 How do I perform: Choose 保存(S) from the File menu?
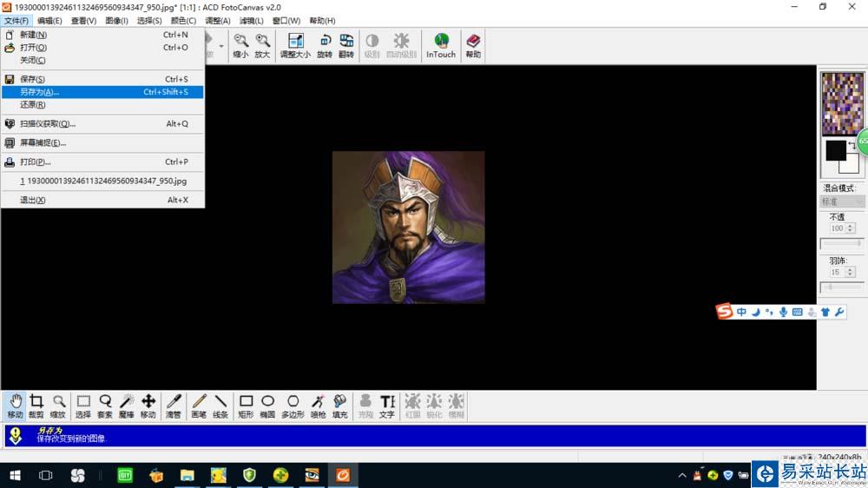(103, 79)
